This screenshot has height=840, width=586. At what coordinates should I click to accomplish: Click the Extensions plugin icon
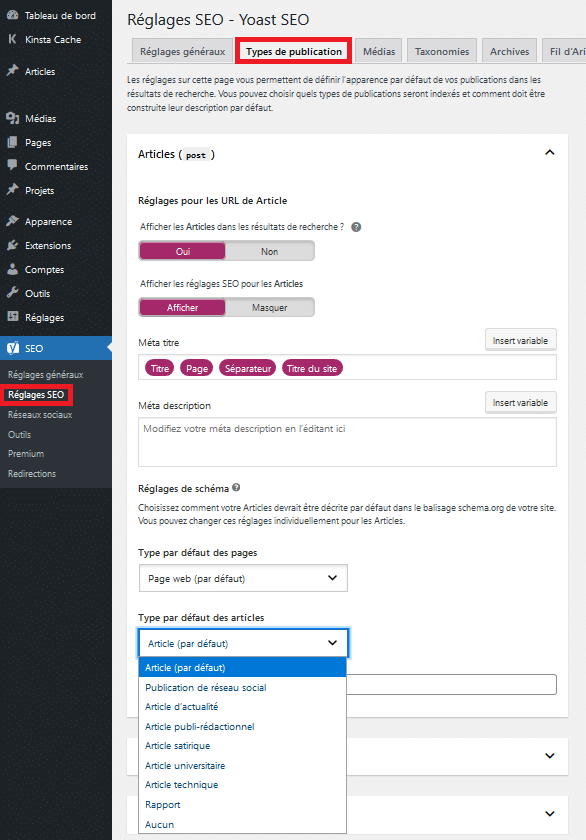point(12,245)
